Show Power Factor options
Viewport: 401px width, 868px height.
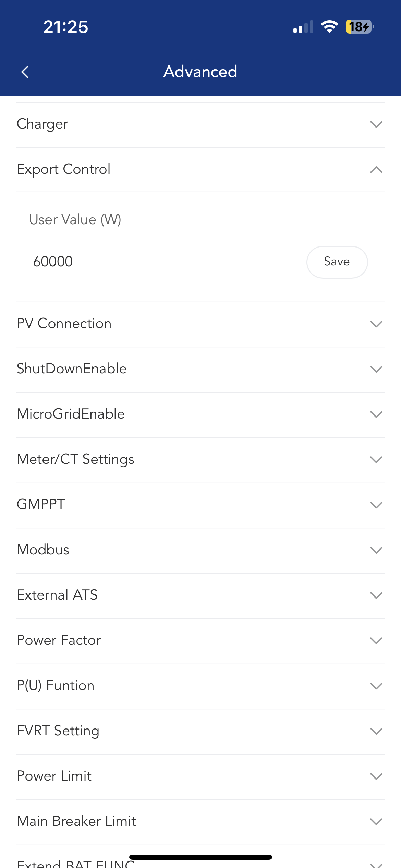(376, 641)
